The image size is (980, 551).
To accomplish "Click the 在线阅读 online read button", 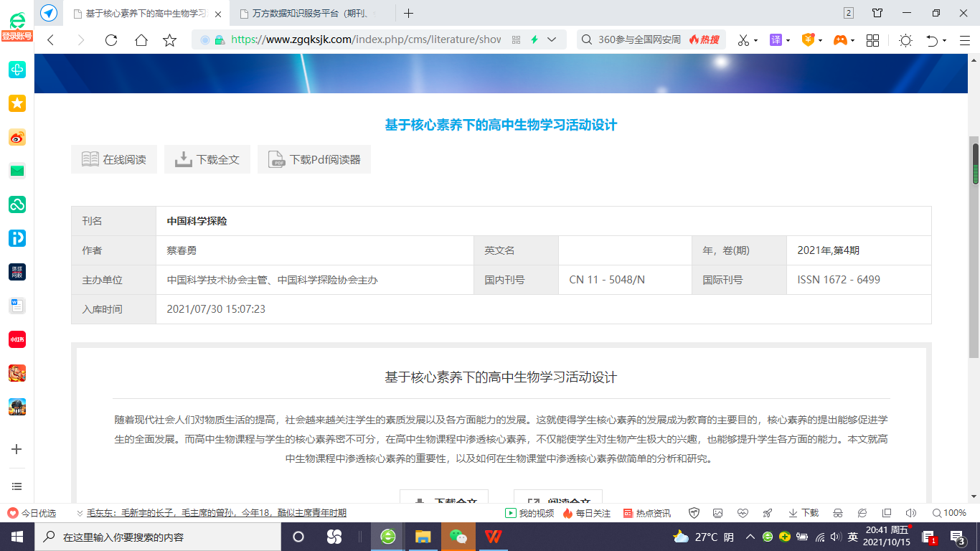I will pos(114,159).
